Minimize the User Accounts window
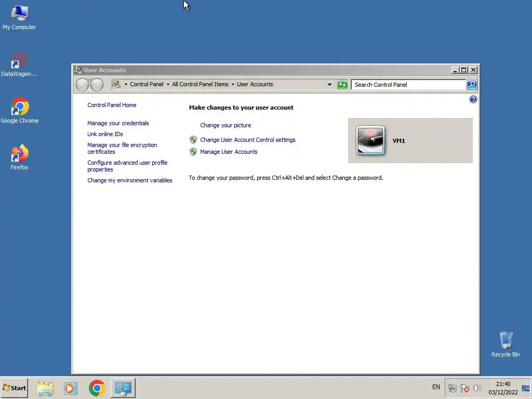The width and height of the screenshot is (532, 399). tap(455, 70)
